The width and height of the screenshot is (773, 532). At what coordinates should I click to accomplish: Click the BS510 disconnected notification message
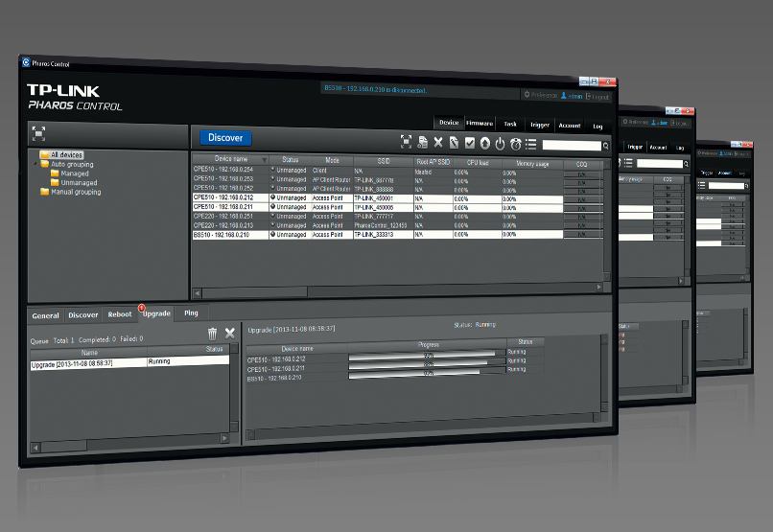pos(375,89)
